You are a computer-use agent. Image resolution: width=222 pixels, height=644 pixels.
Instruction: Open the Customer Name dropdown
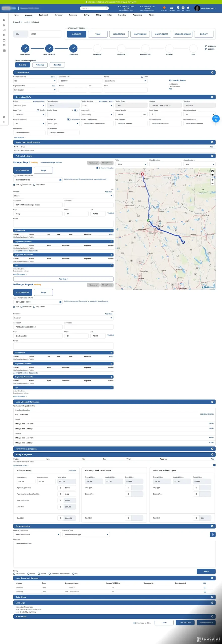click(x=35, y=81)
